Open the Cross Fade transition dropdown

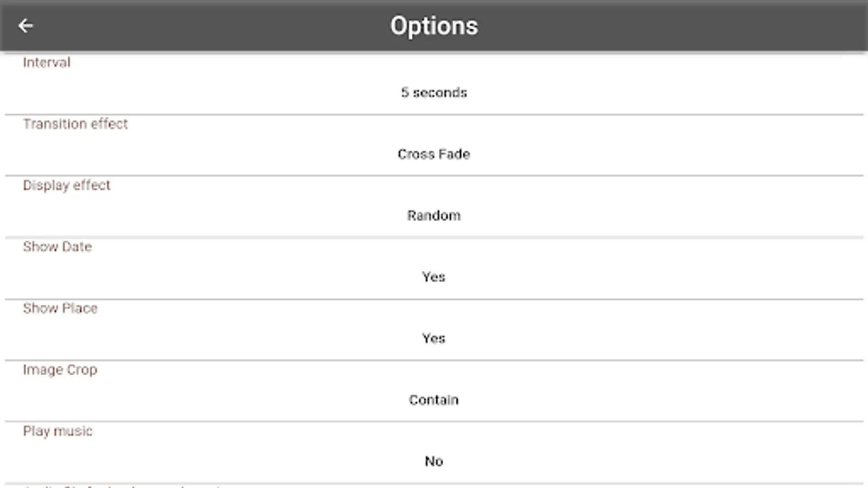click(434, 155)
